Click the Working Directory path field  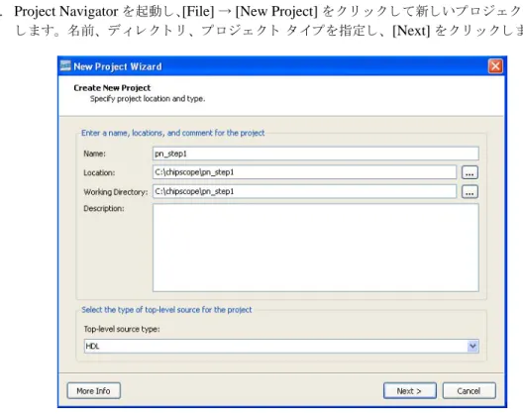(304, 191)
